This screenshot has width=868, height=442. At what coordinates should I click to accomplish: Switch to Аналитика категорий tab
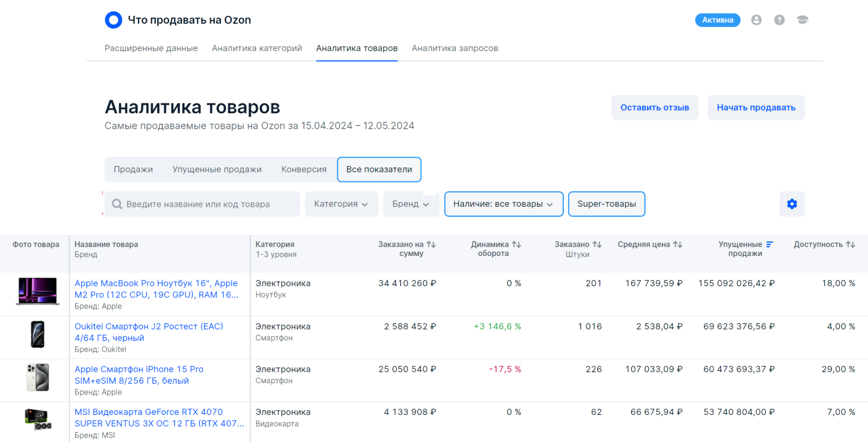(x=257, y=48)
